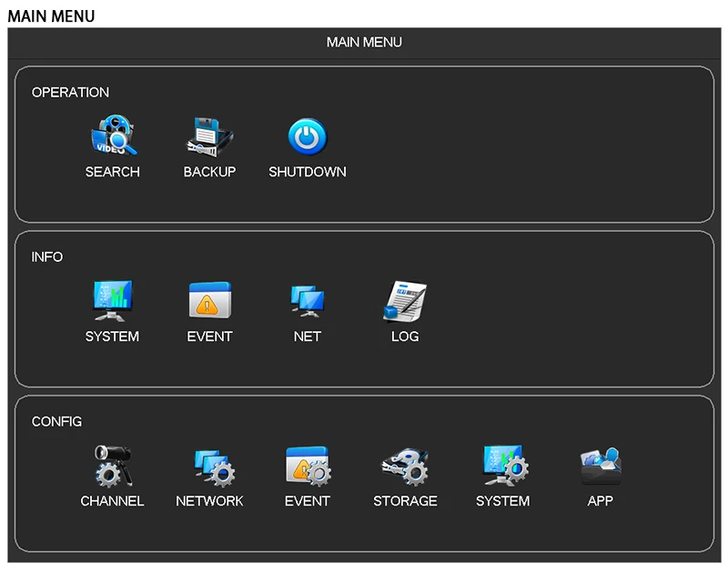The height and width of the screenshot is (572, 728).
Task: Open the SYSTEM gear icon under CONFIG
Action: coord(503,466)
